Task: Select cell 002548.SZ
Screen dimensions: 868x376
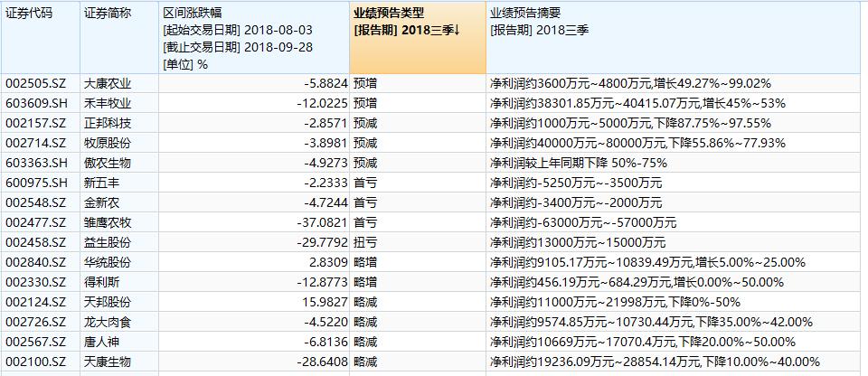Action: (x=41, y=203)
